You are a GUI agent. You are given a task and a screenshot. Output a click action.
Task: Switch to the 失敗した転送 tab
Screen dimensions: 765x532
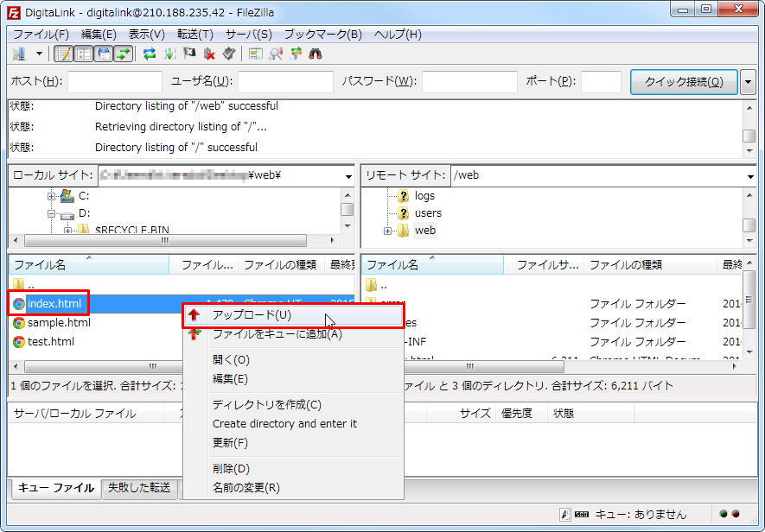(139, 488)
